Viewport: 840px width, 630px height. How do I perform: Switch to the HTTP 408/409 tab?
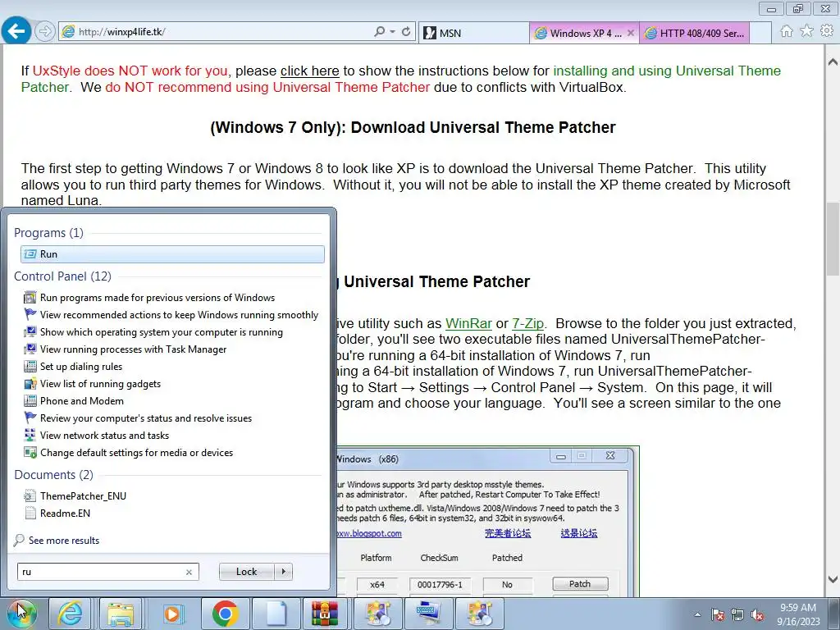point(696,33)
